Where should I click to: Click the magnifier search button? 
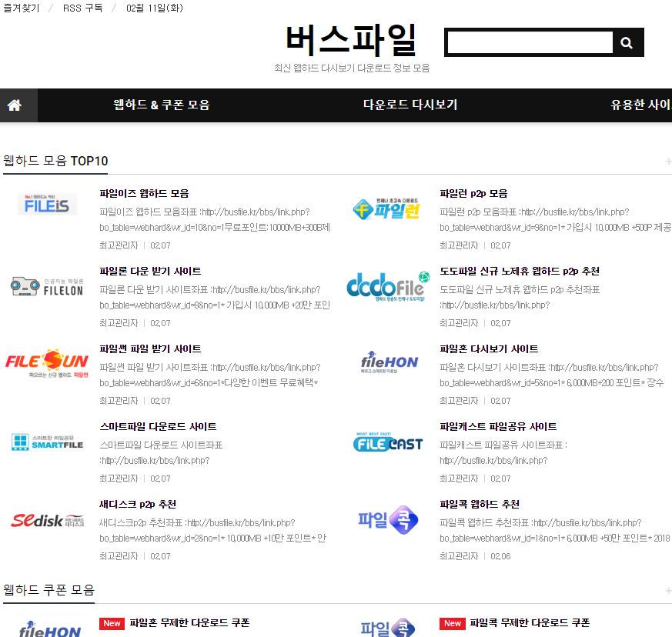pyautogui.click(x=627, y=43)
